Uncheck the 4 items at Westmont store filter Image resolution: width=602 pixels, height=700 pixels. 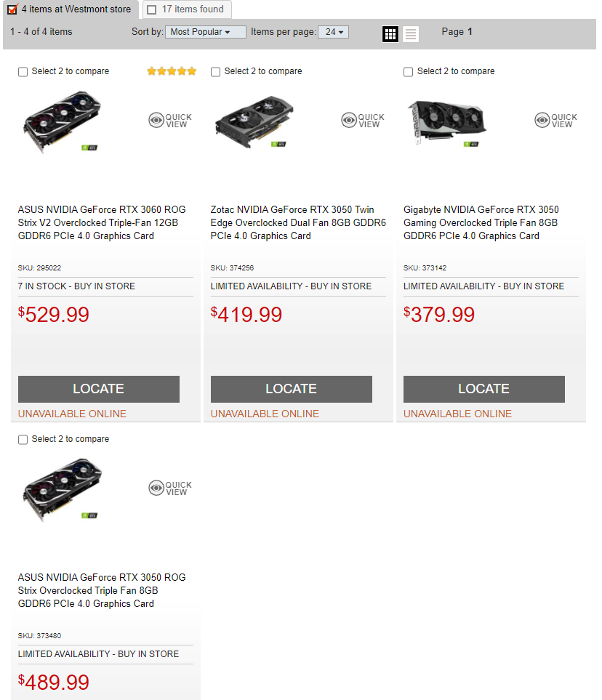click(12, 9)
